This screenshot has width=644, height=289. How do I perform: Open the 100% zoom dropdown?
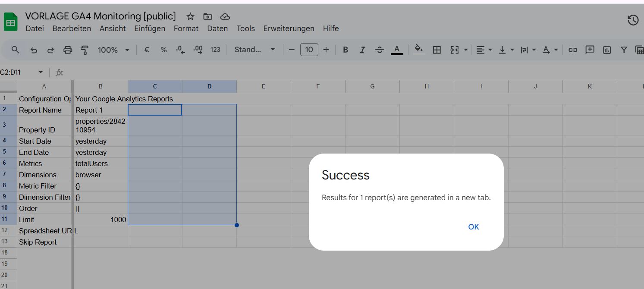[113, 50]
